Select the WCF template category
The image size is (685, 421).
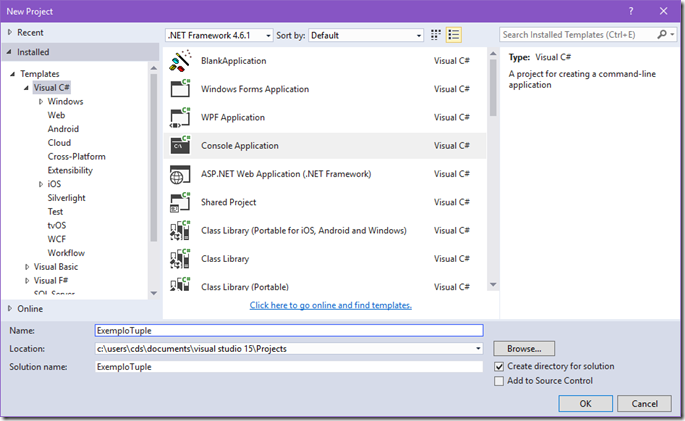57,239
